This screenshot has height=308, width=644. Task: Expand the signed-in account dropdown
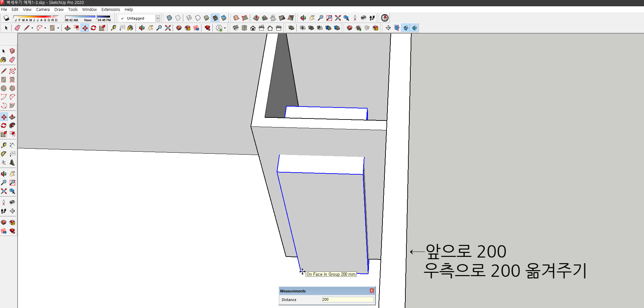coord(225,28)
